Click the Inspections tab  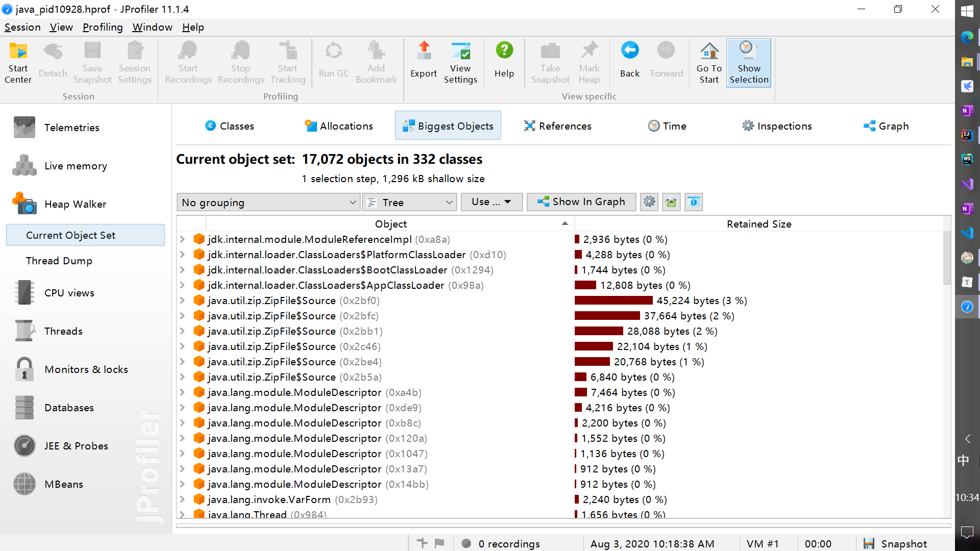tap(777, 126)
